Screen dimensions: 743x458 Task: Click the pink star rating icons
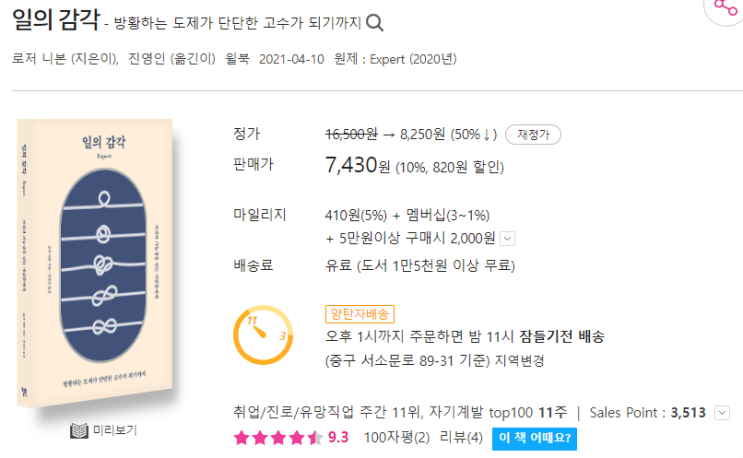click(277, 438)
